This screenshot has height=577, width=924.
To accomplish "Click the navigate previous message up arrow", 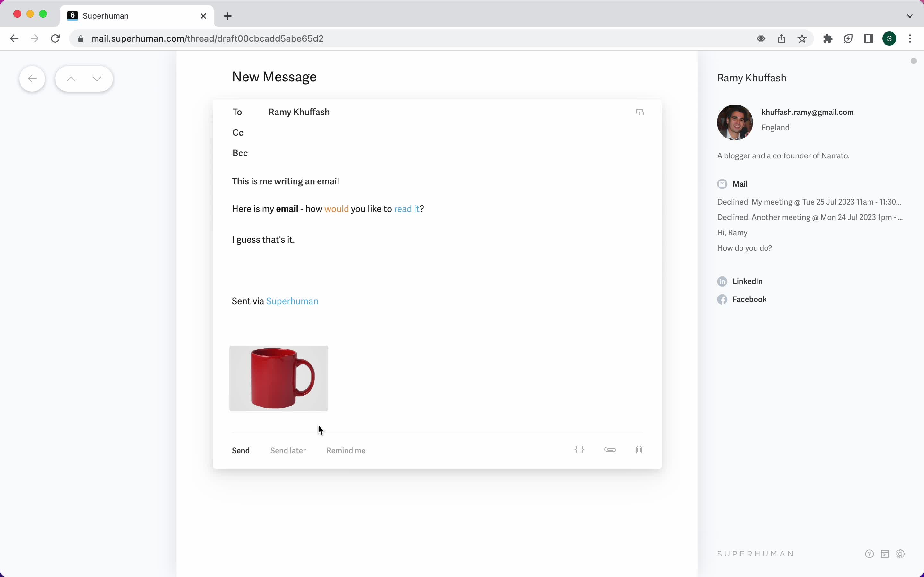I will pos(71,79).
